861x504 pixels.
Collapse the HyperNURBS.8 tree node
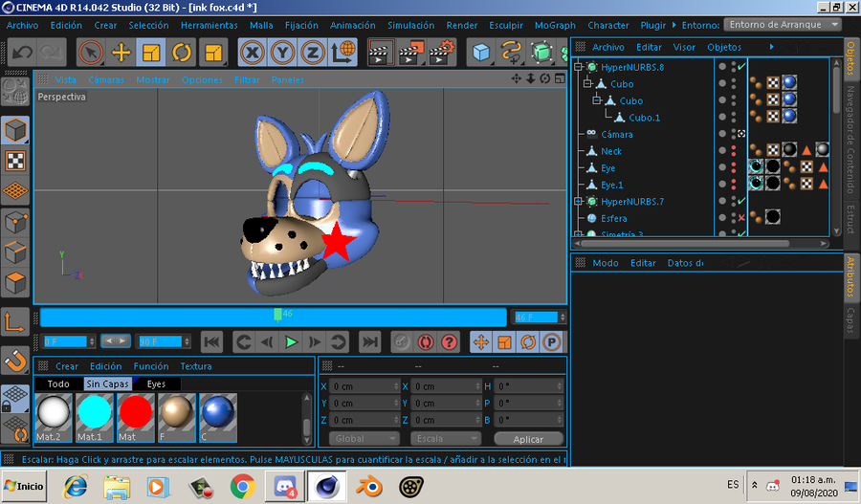point(578,67)
